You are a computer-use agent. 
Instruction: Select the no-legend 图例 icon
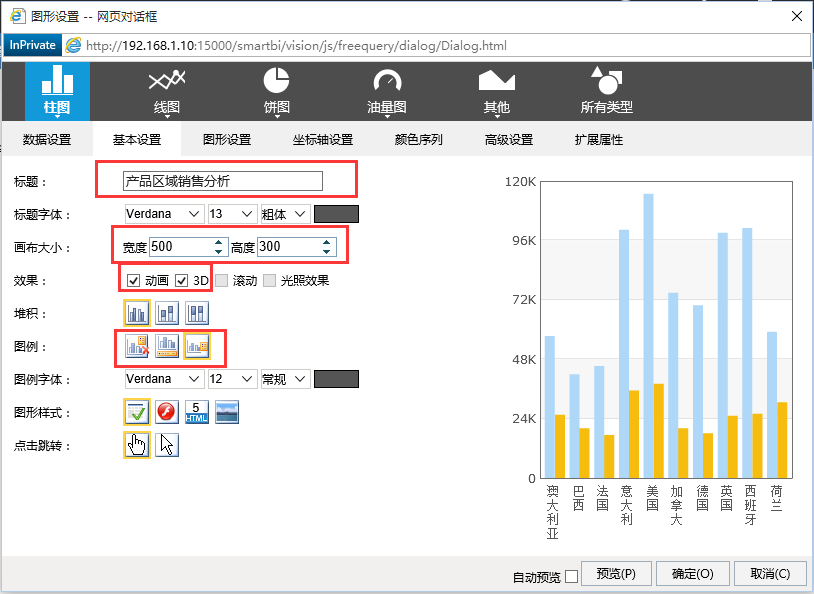pos(137,346)
